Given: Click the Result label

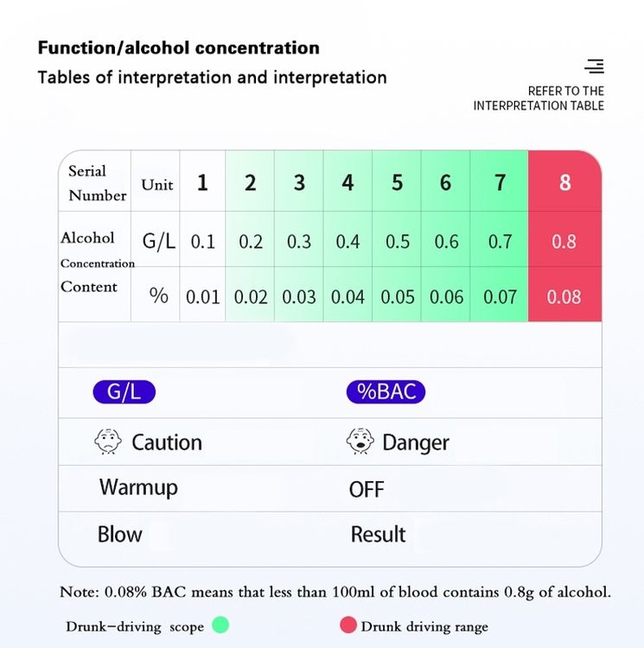Looking at the screenshot, I should 378,534.
